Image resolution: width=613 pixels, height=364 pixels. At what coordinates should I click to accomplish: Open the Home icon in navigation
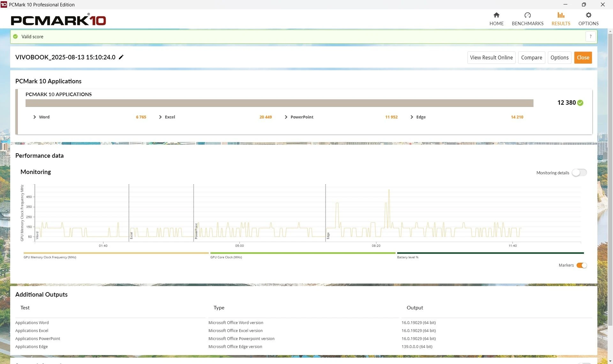click(496, 15)
